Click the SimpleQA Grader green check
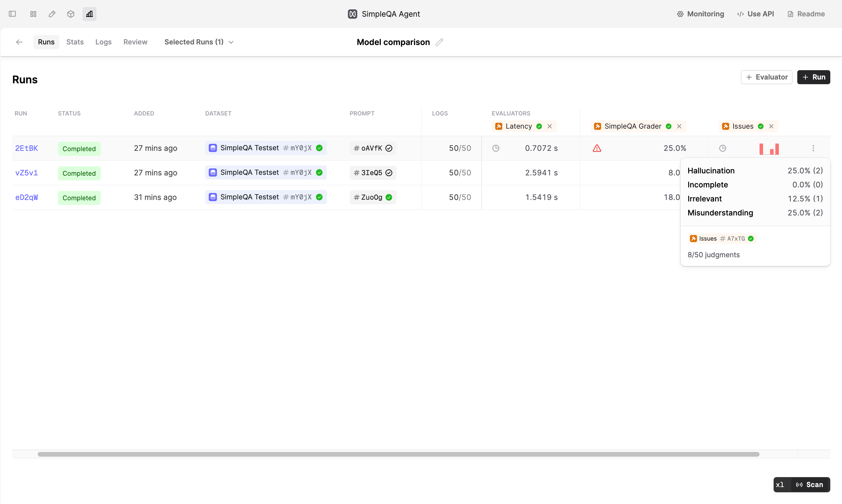Screen dimensions: 842x504 [668, 126]
